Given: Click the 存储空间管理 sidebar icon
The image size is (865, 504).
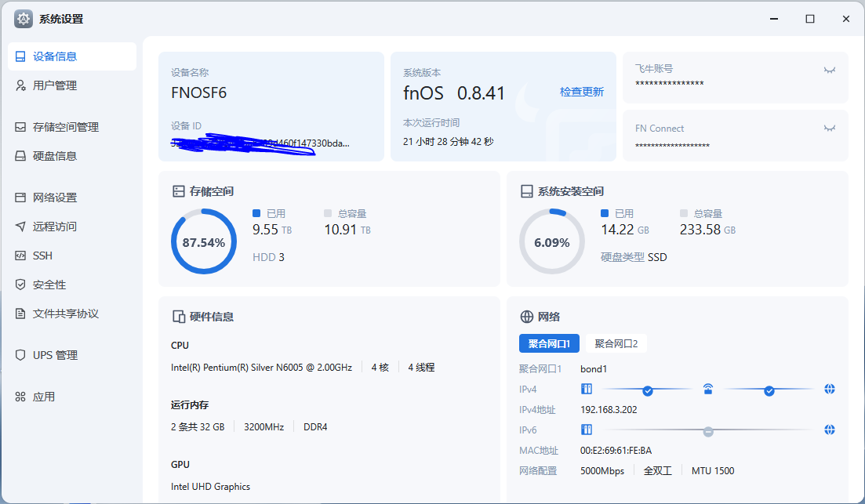Looking at the screenshot, I should 20,127.
